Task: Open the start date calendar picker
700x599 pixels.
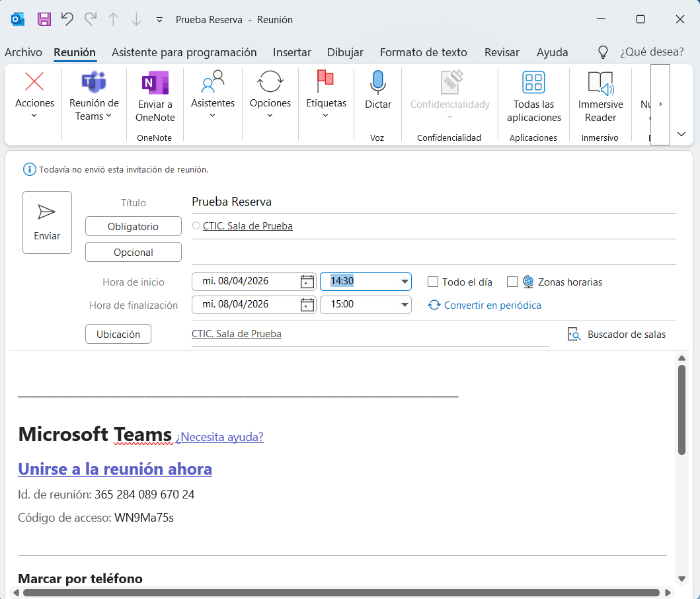Action: coord(307,282)
